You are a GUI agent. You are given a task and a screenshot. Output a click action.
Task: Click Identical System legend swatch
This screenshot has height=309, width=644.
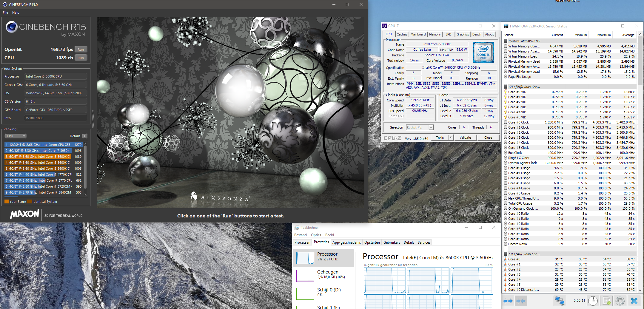[29, 202]
